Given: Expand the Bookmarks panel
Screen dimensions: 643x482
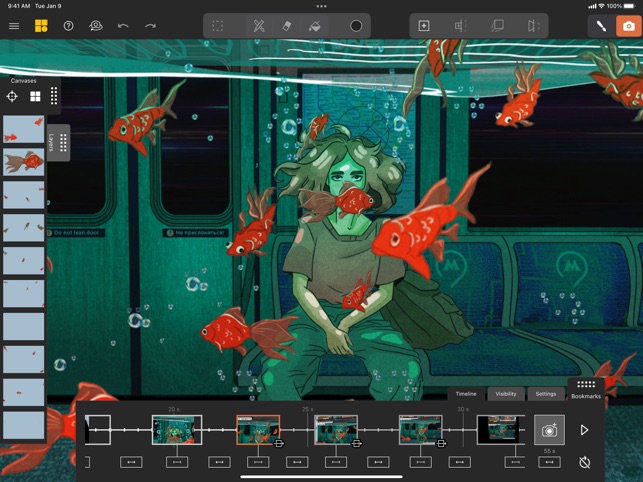Looking at the screenshot, I should click(586, 389).
